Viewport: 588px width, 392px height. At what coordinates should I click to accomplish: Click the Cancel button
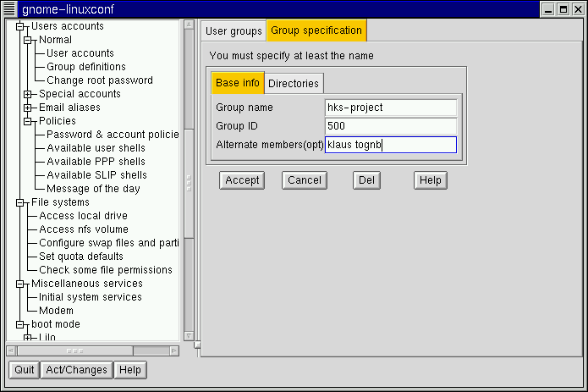pyautogui.click(x=304, y=180)
